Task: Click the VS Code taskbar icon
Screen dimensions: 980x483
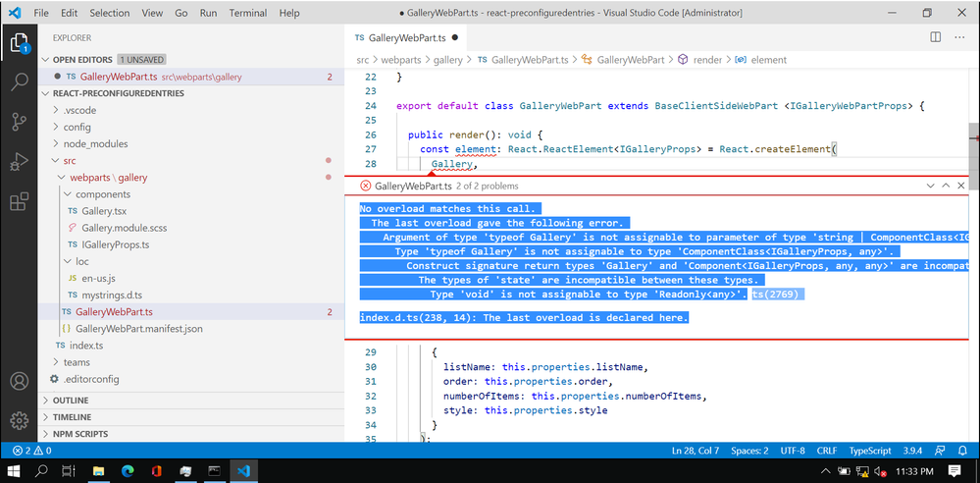Action: tap(243, 470)
